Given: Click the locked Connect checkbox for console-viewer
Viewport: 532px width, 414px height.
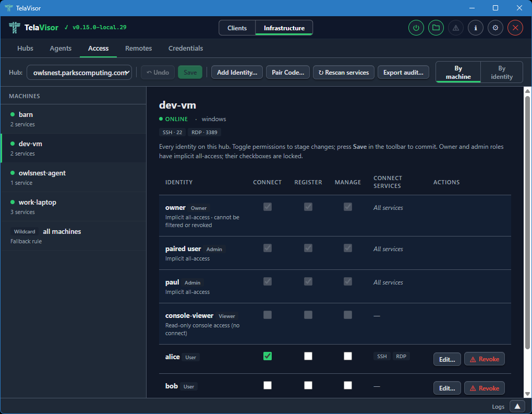Looking at the screenshot, I should pyautogui.click(x=268, y=315).
